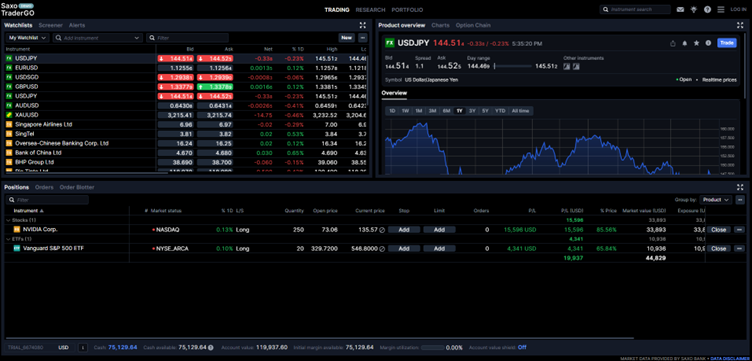Viewport: 752px width, 361px height.
Task: Open Positions panel ellipsis beside Group by
Action: pyautogui.click(x=740, y=200)
